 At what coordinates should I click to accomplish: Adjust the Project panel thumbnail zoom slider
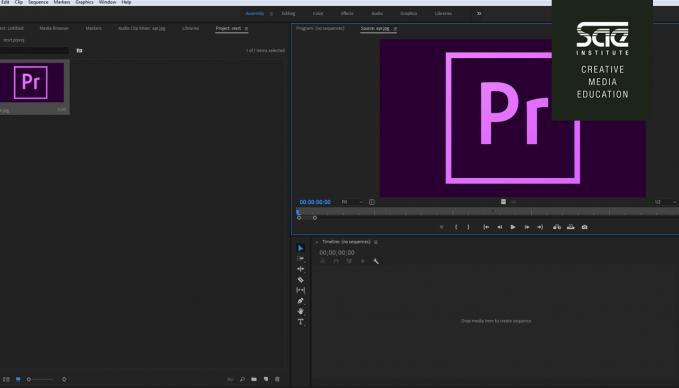pyautogui.click(x=41, y=379)
